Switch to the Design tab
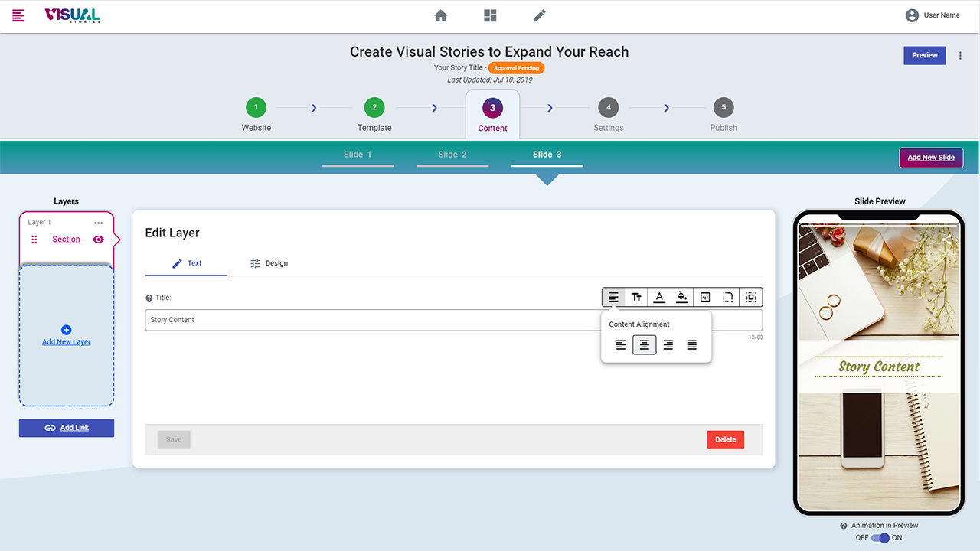The height and width of the screenshot is (551, 980). (269, 263)
